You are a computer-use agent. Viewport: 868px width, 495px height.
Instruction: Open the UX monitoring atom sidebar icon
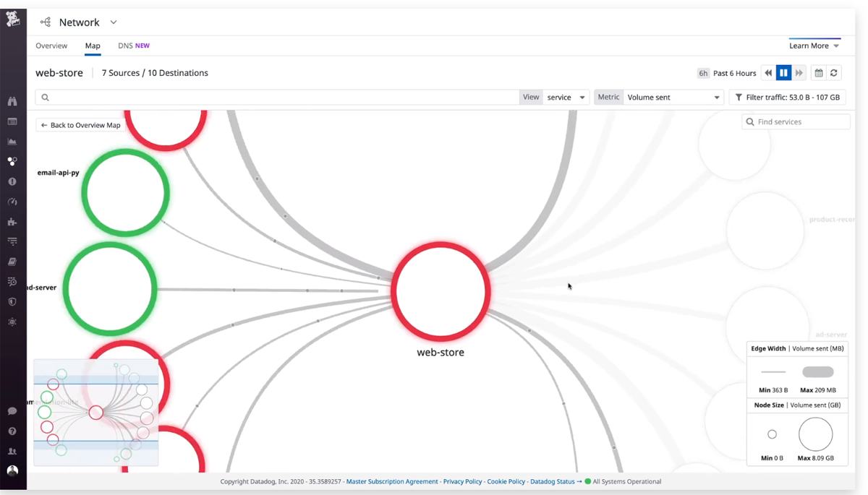pyautogui.click(x=12, y=322)
